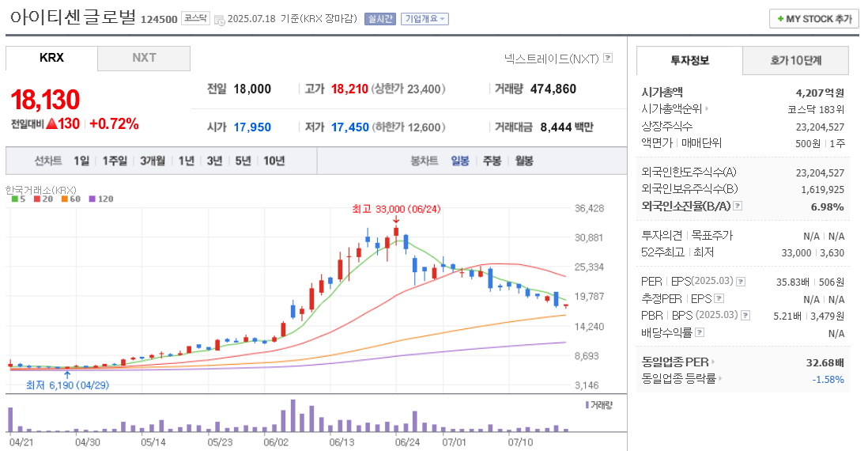
Task: Click help icon beside PER EPS(2025.03)
Action: 741,282
